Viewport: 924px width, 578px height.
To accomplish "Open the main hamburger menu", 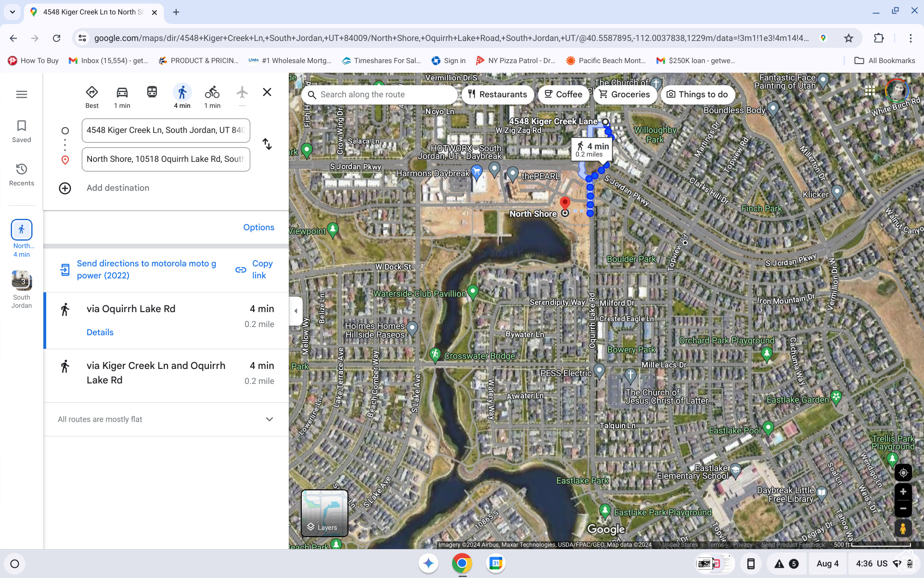I will (22, 94).
